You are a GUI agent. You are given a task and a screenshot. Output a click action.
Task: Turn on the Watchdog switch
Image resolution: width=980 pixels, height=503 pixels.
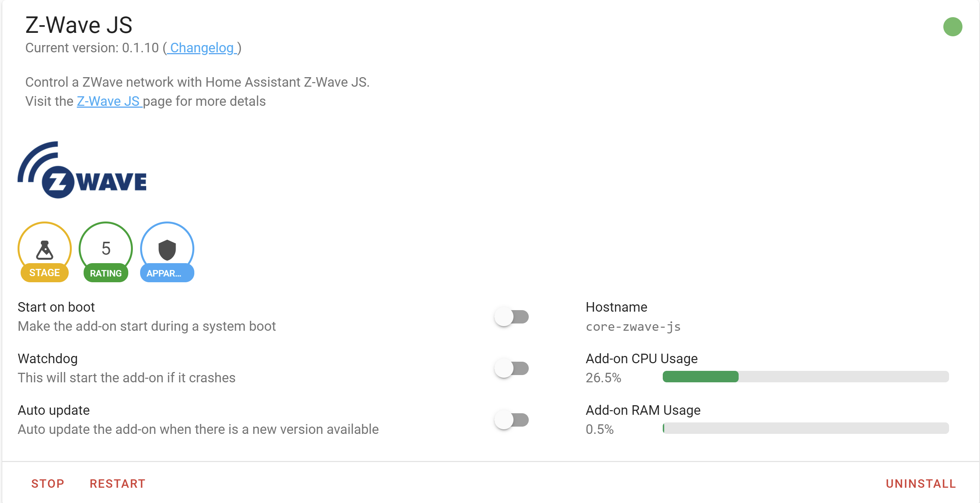point(512,368)
